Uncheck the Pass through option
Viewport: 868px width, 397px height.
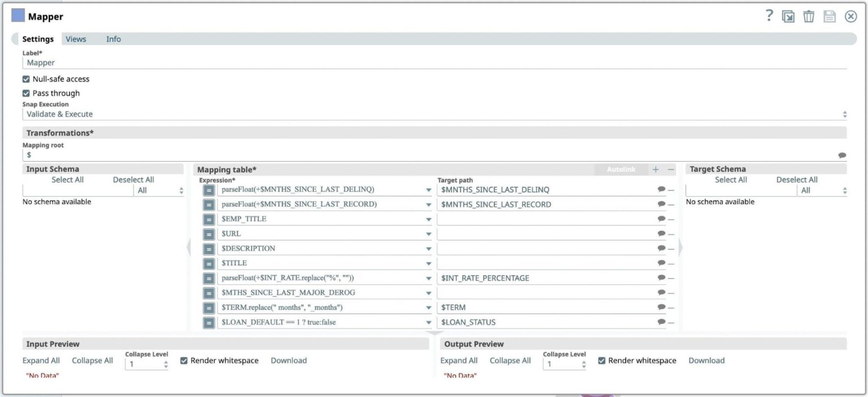pyautogui.click(x=26, y=93)
